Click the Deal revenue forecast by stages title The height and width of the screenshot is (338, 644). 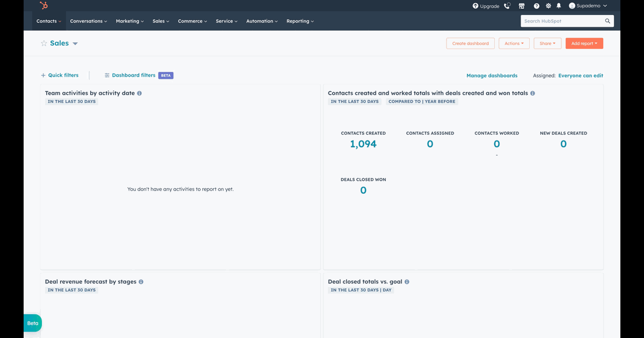tap(91, 282)
